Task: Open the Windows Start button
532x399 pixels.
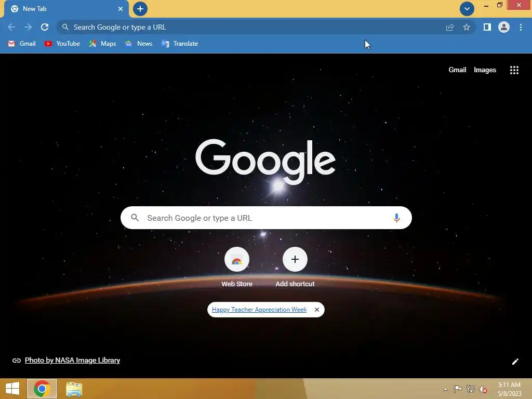Action: point(12,389)
